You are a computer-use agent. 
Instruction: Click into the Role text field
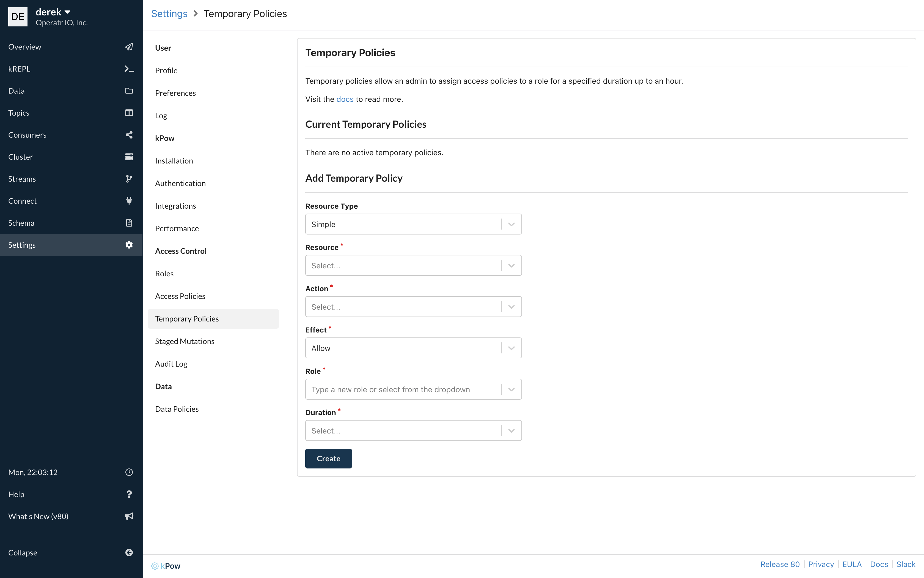403,389
